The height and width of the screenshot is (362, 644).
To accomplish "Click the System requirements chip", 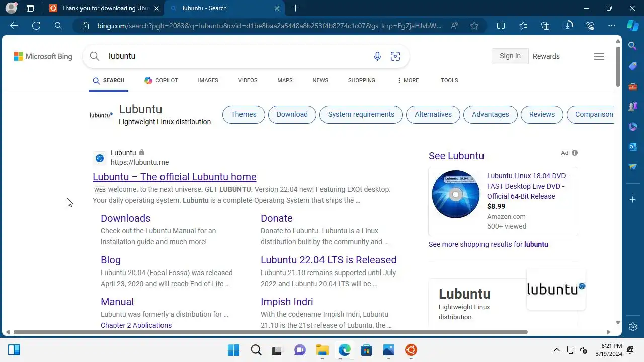I will [361, 114].
